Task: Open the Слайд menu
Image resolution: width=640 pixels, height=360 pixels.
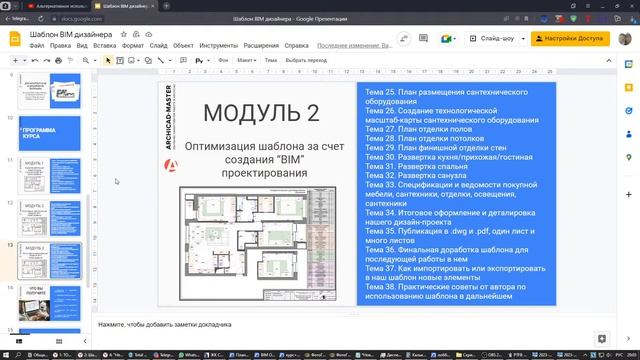Action: pyautogui.click(x=158, y=46)
